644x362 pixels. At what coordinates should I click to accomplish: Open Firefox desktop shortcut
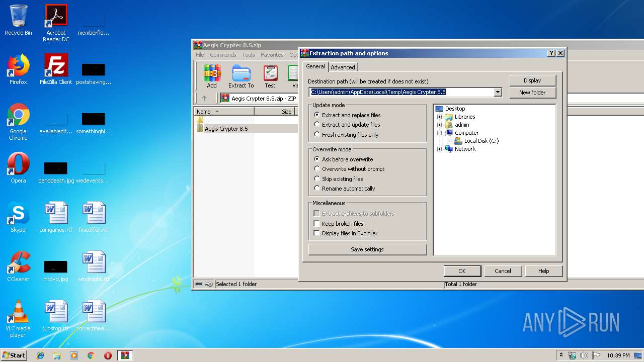pos(18,69)
